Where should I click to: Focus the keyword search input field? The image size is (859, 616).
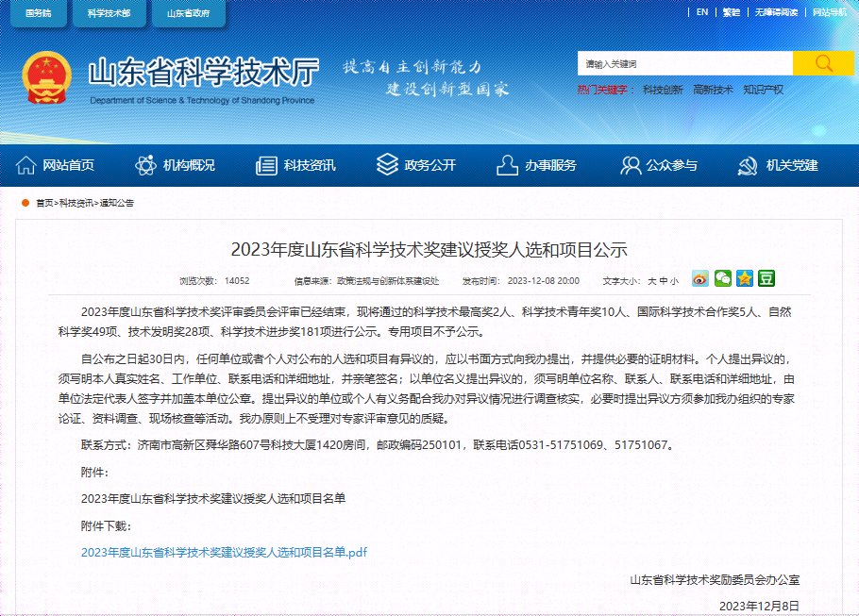(684, 63)
